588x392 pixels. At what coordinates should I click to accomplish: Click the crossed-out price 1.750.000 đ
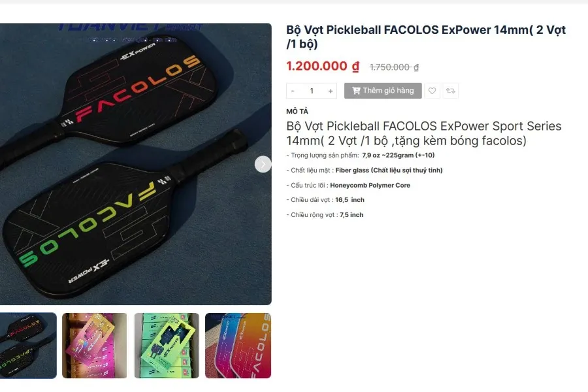click(394, 67)
